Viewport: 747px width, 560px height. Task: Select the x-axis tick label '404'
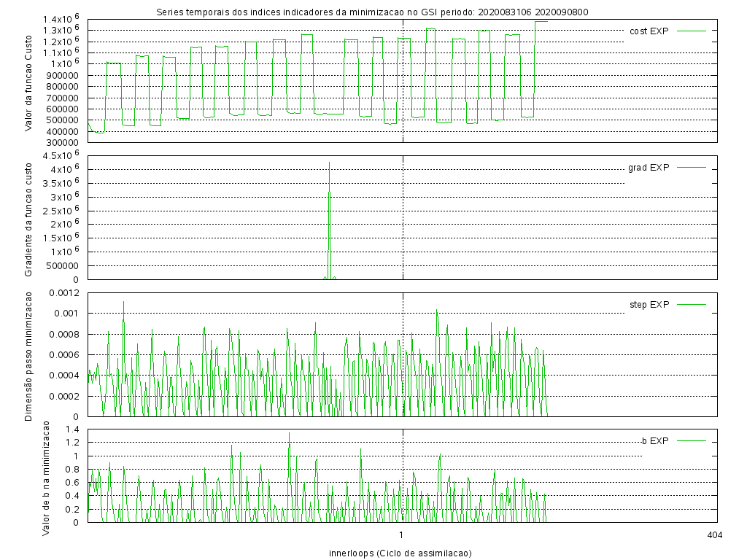point(715,536)
